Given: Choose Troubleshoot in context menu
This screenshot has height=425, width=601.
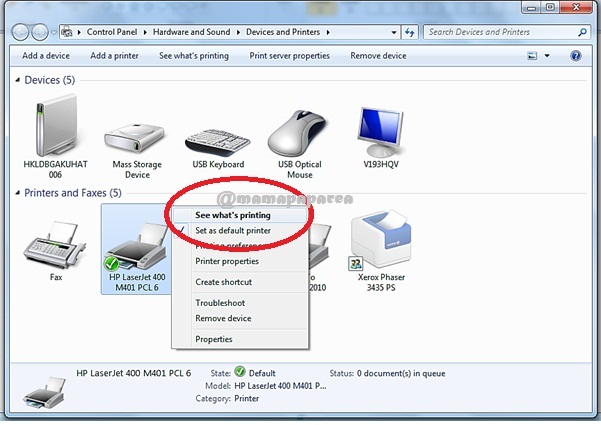Looking at the screenshot, I should (240, 303).
